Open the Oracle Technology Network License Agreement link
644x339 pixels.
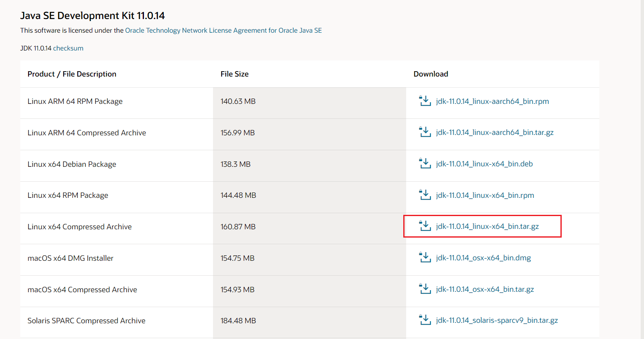(x=223, y=30)
